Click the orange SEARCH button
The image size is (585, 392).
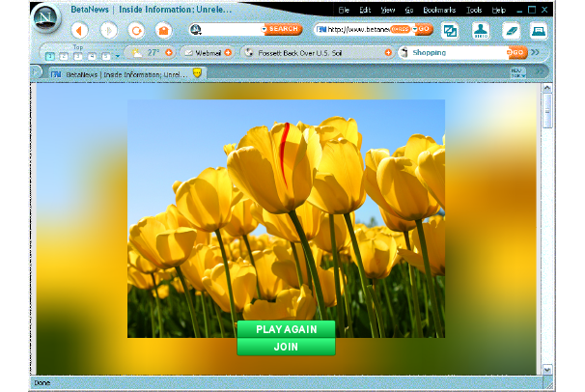pos(283,30)
